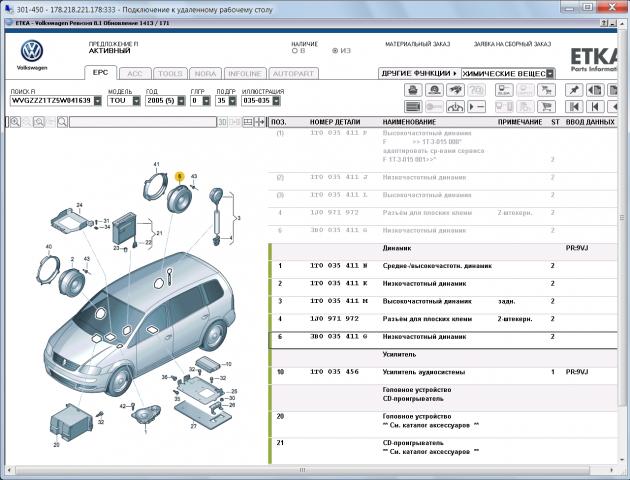
Task: Click part number 24 on car diagram
Action: (80, 205)
